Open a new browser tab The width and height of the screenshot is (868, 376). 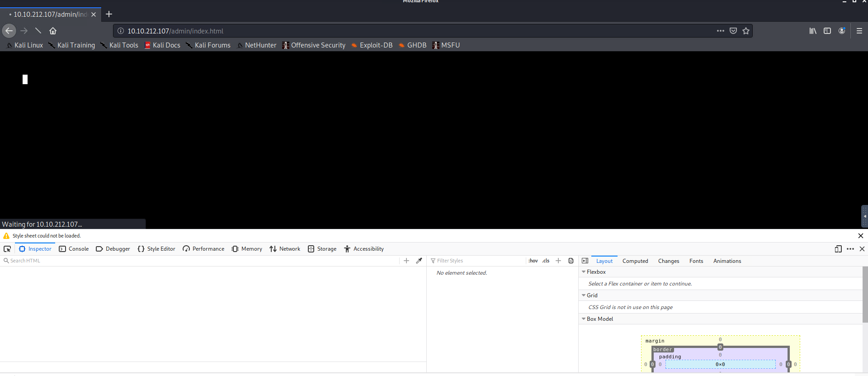tap(109, 14)
